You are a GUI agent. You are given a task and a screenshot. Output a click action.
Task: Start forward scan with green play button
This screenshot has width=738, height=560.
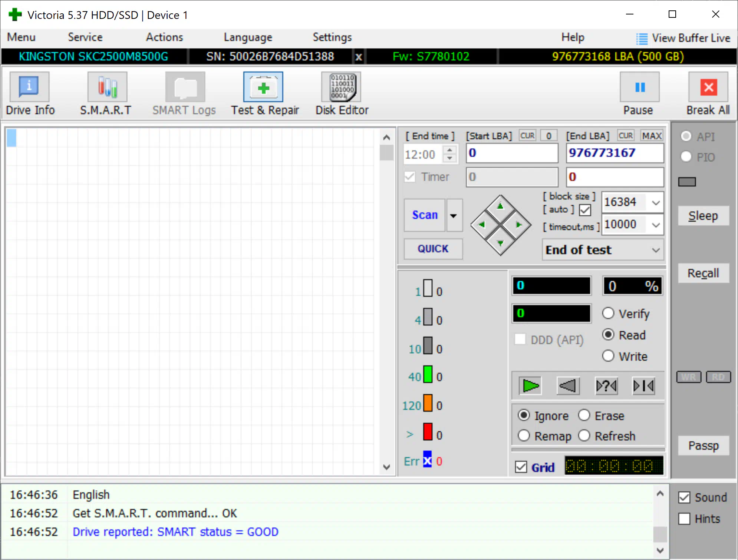(531, 386)
